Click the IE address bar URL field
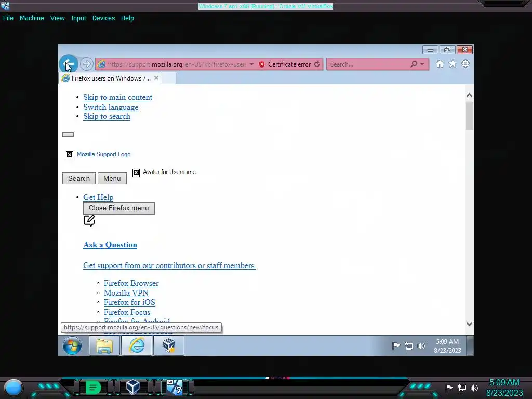This screenshot has width=532, height=399. pyautogui.click(x=177, y=64)
